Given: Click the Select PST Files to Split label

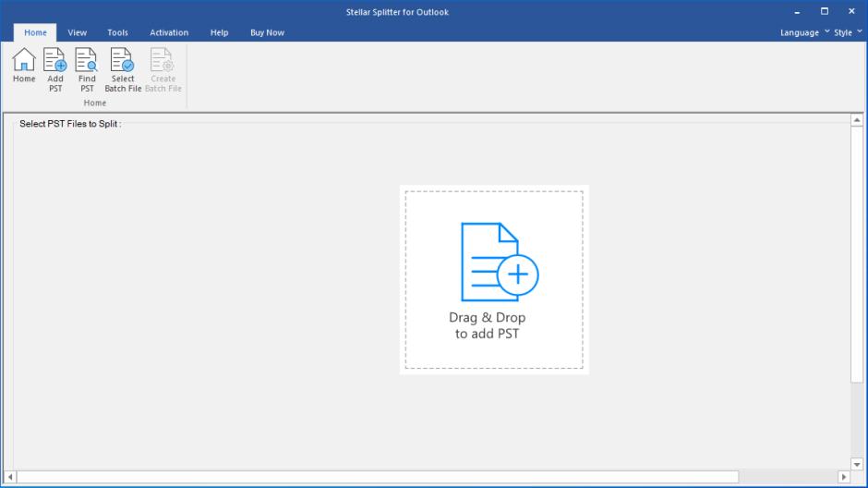Looking at the screenshot, I should point(70,124).
